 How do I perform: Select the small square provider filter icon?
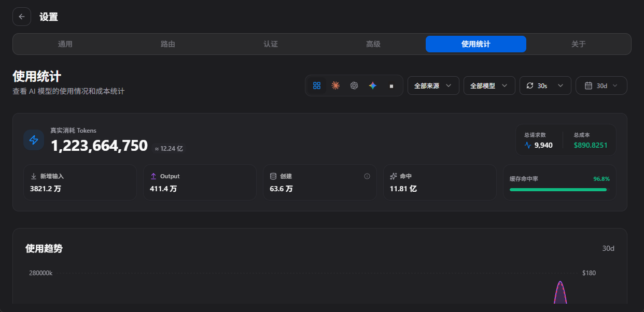[391, 86]
